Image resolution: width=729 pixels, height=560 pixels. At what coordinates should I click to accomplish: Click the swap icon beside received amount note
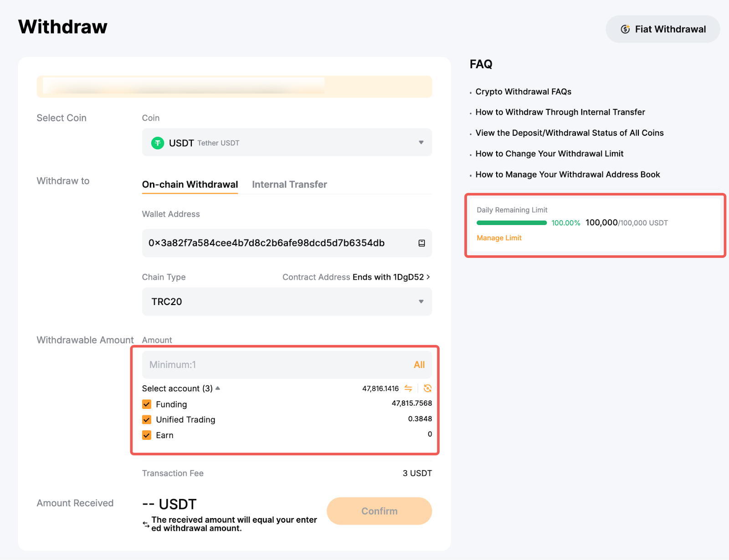146,524
